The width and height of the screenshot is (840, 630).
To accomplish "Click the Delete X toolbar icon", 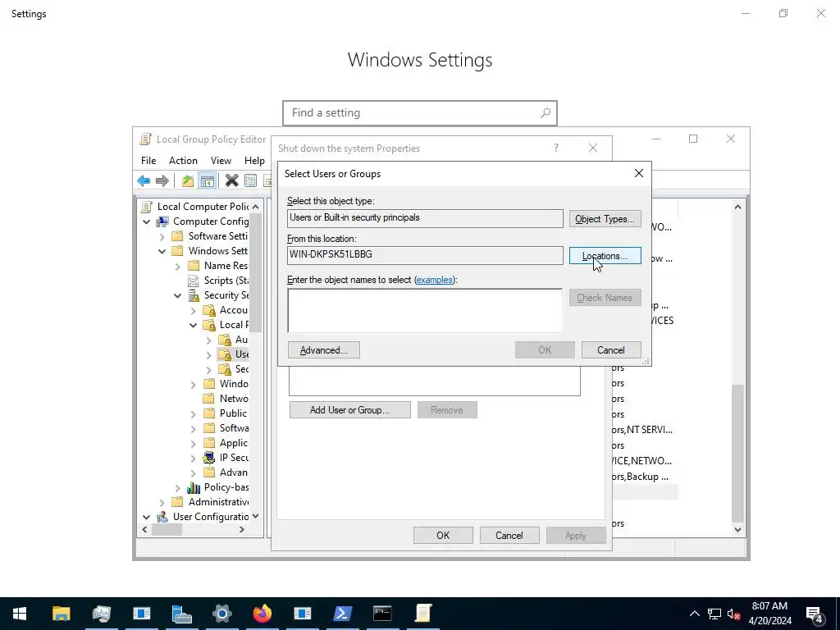I will tap(231, 181).
